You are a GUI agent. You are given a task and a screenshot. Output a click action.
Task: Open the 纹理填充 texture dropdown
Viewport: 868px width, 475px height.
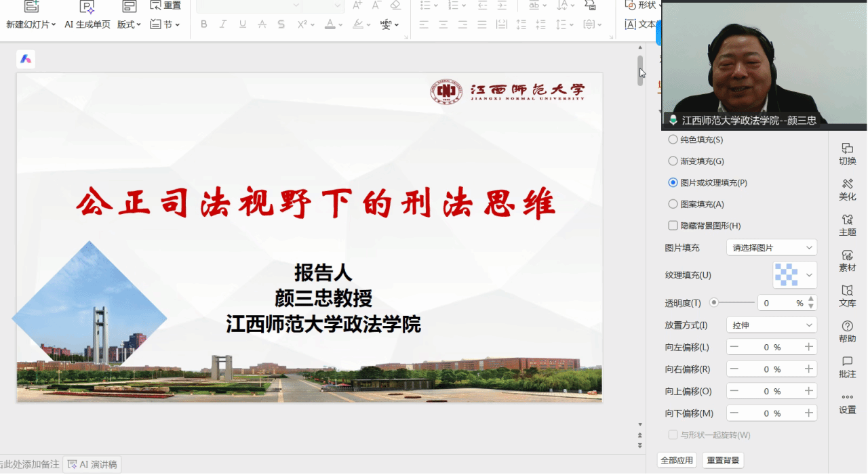point(795,275)
